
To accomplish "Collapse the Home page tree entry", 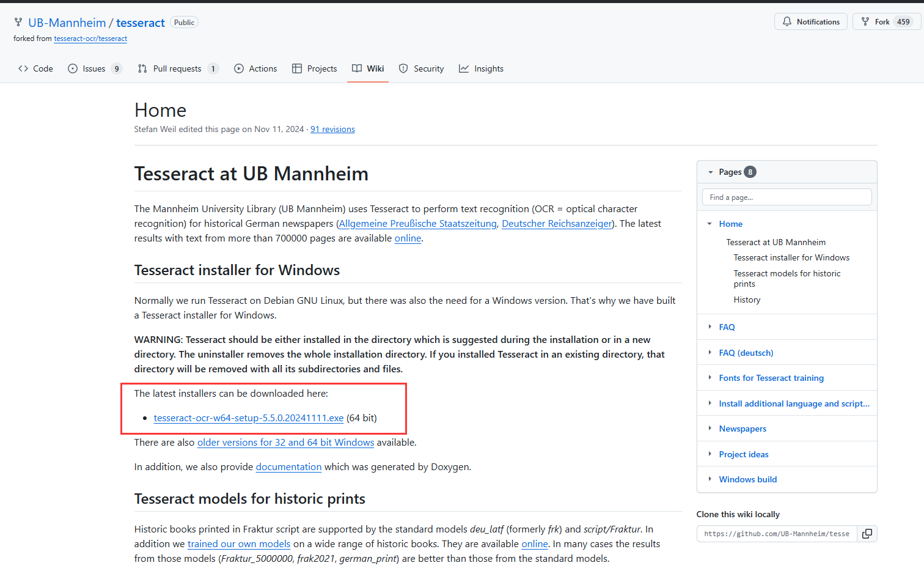I will (710, 224).
